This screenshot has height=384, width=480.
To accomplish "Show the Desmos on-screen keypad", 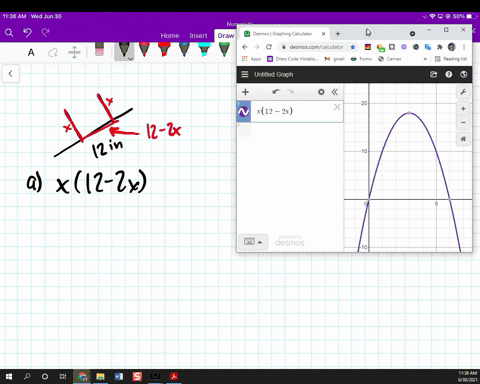I will pos(253,241).
